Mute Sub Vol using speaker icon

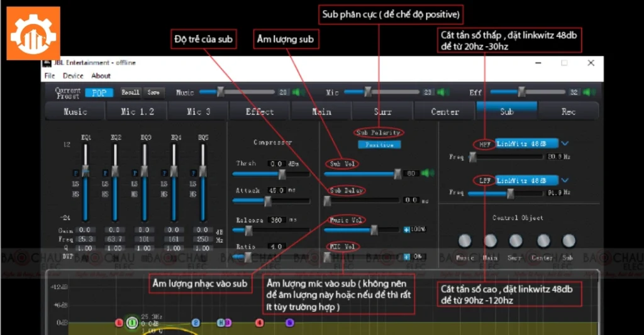(428, 173)
